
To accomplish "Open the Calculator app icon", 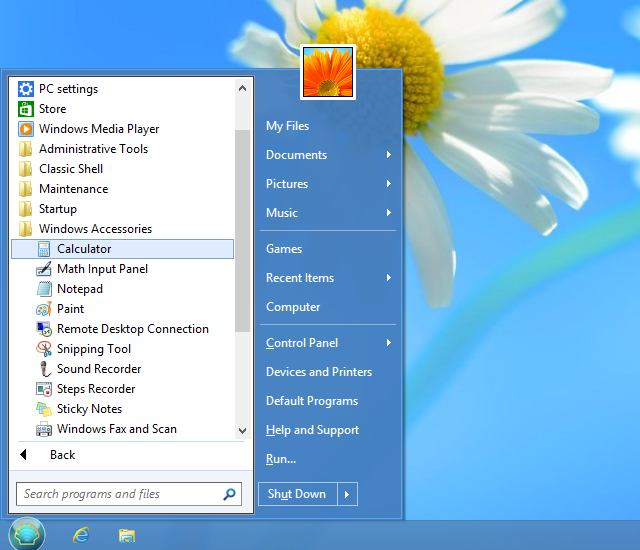I will [44, 249].
